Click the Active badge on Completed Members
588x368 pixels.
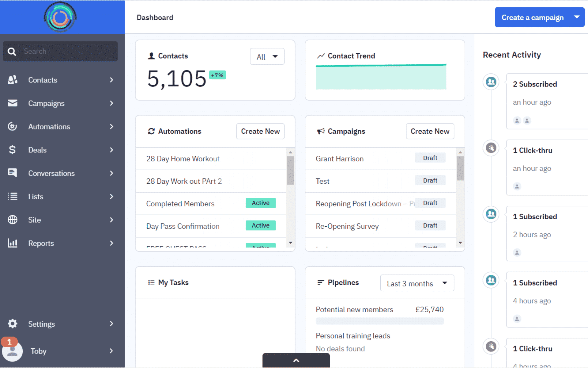click(260, 203)
